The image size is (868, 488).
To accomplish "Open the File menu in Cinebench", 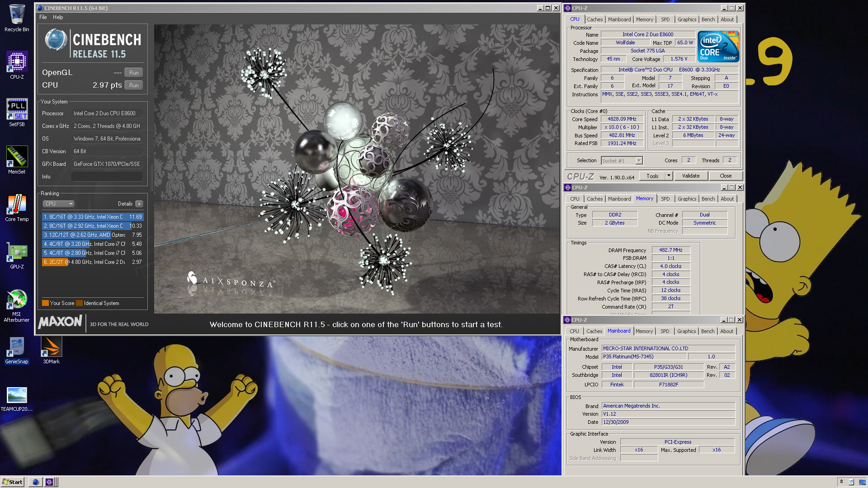I will coord(43,17).
